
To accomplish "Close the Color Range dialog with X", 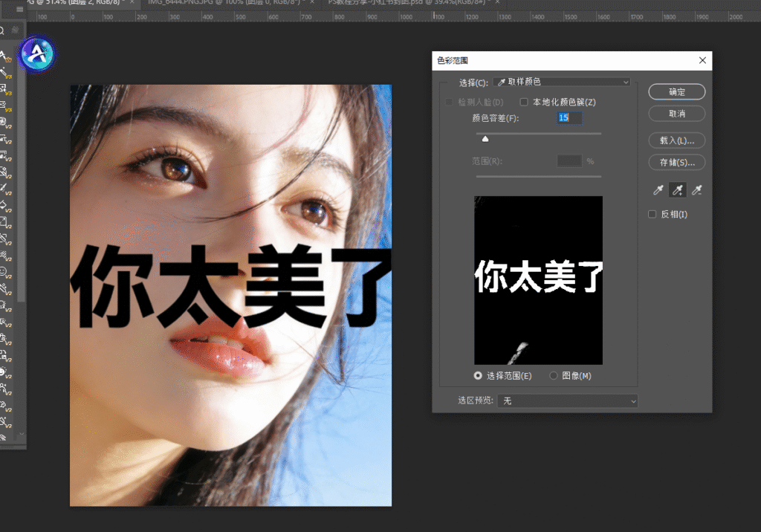I will pos(702,60).
